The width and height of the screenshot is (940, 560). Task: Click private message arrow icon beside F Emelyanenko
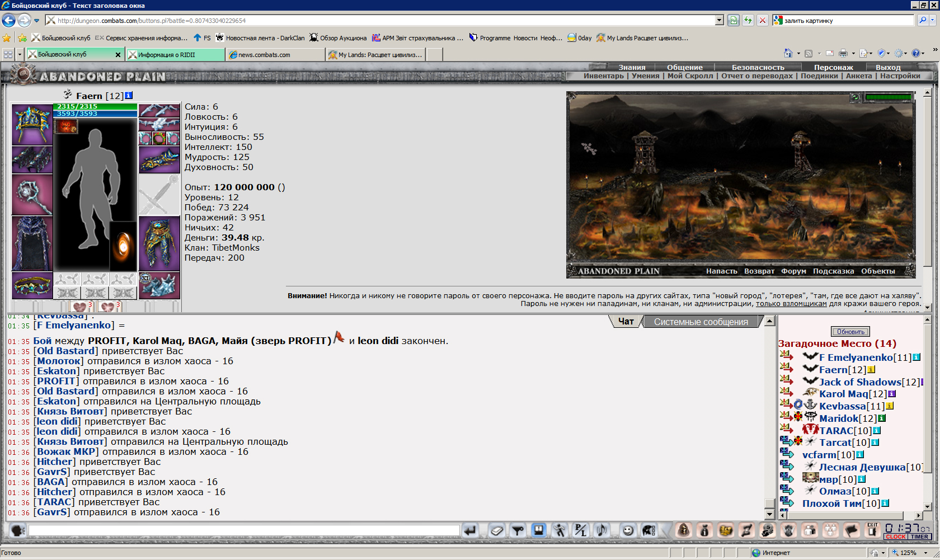pyautogui.click(x=786, y=356)
